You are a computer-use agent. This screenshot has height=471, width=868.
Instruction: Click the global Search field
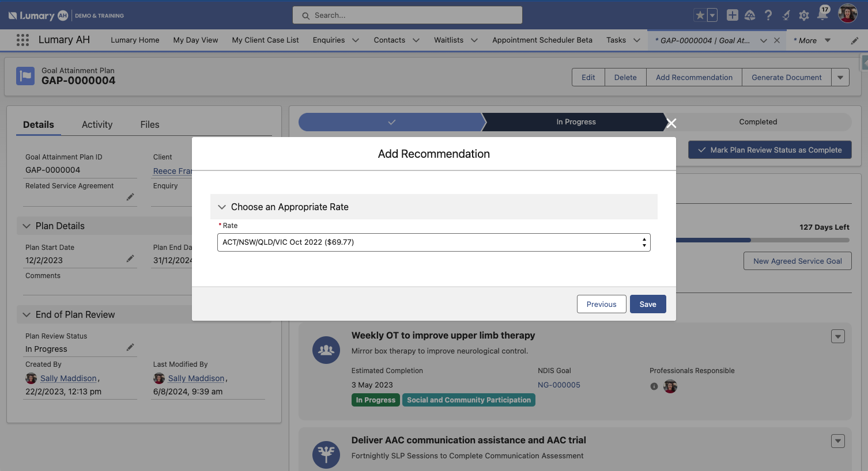point(407,15)
